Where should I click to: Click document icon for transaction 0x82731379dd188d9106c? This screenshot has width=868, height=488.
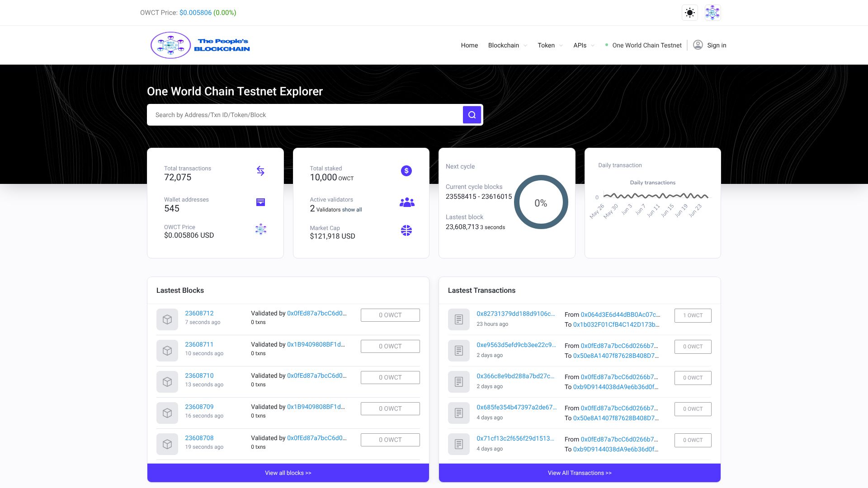point(459,319)
